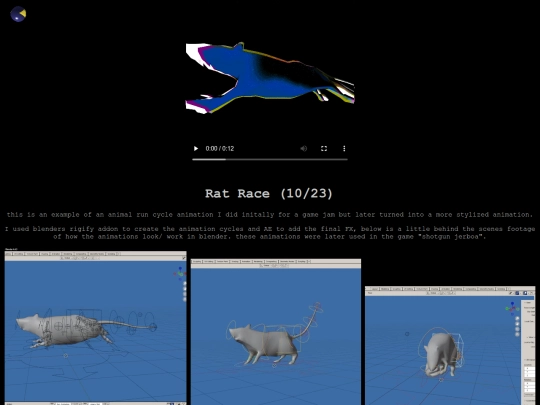The height and width of the screenshot is (405, 540).
Task: Mute the video volume
Action: pos(303,148)
